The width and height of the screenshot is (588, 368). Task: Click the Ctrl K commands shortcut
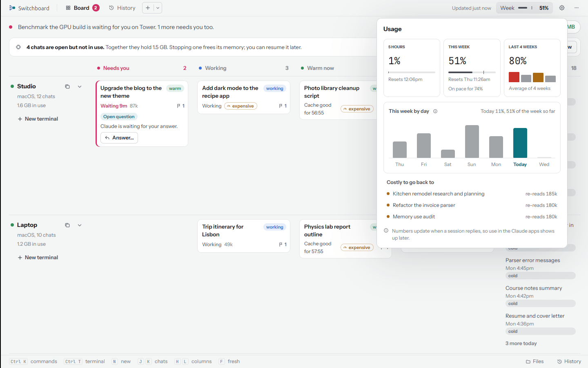pos(33,361)
